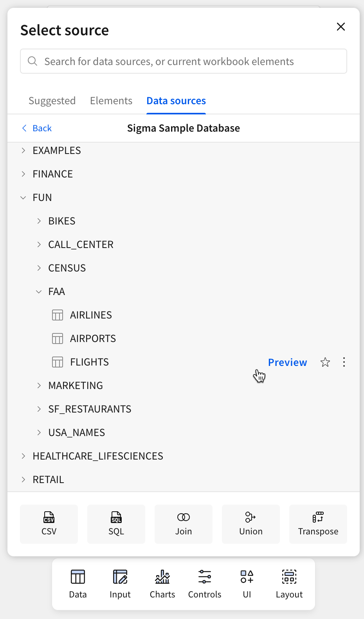Favorite the FLIGHTS table with star
364x619 pixels.
tap(325, 362)
